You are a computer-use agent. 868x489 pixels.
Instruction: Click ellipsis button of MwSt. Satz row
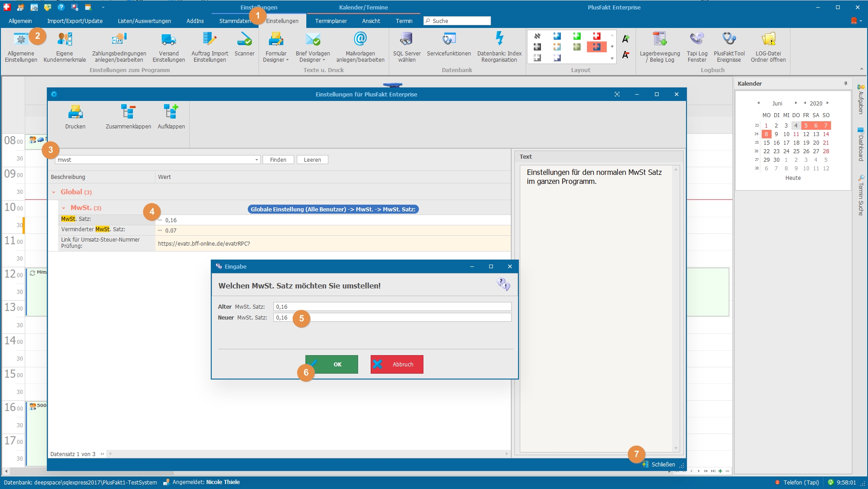(x=160, y=220)
